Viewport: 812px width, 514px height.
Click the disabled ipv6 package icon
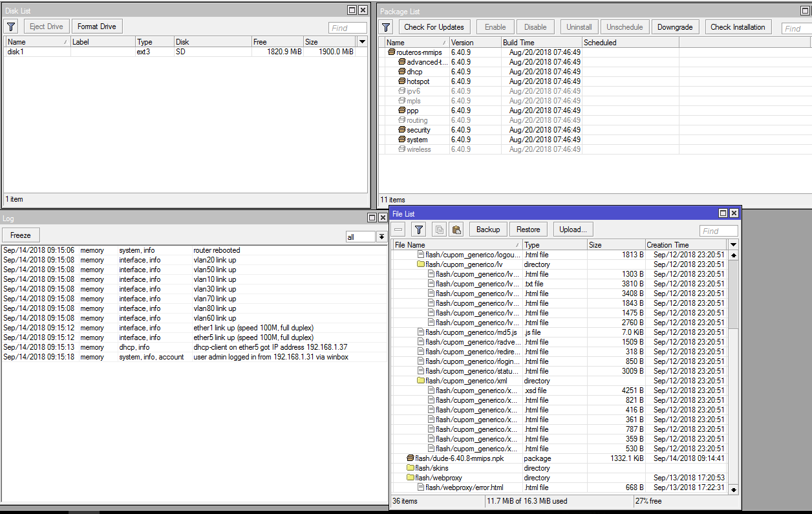coord(401,91)
